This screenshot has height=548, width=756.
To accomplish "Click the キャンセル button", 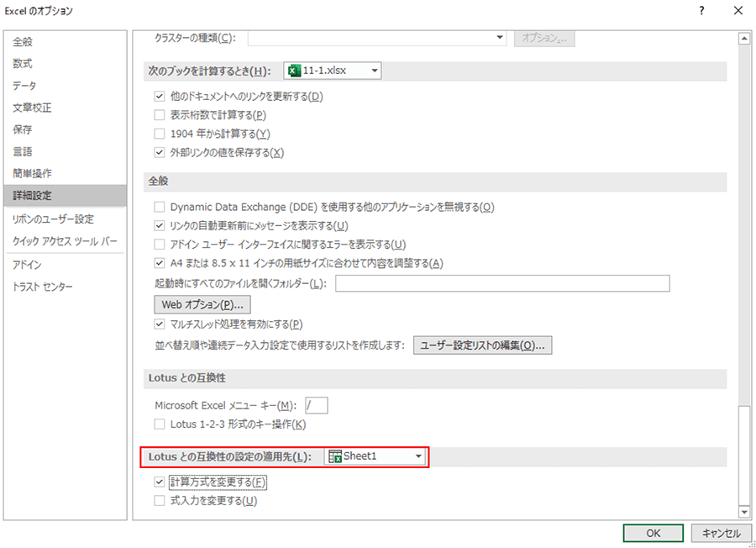I will tap(721, 533).
